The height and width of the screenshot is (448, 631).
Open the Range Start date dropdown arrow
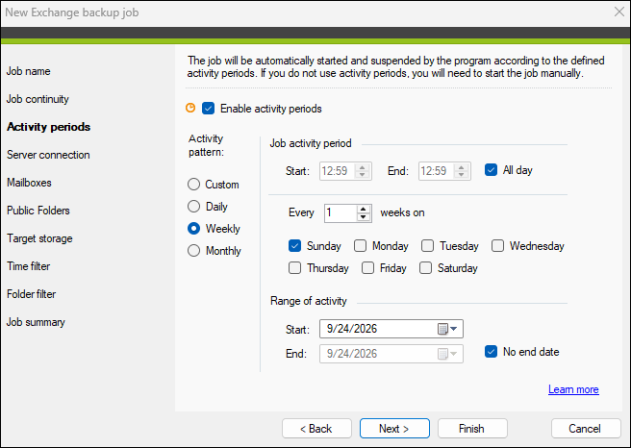[x=454, y=329]
